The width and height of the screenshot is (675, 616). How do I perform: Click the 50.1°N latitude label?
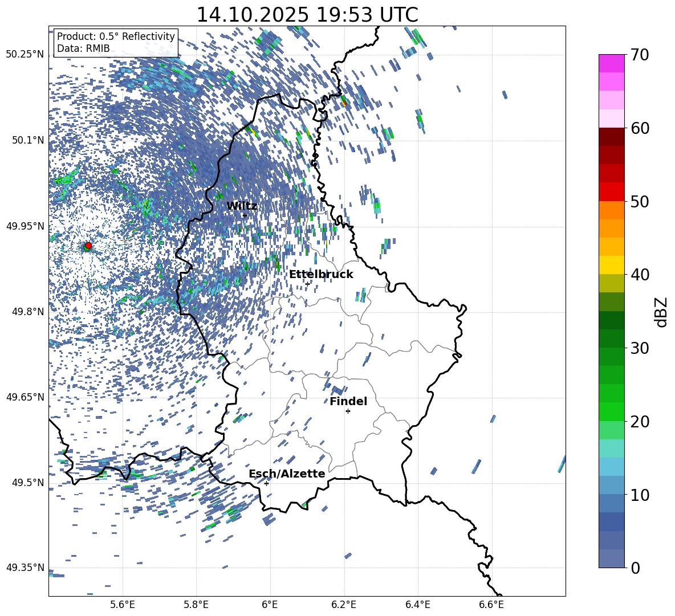[28, 140]
